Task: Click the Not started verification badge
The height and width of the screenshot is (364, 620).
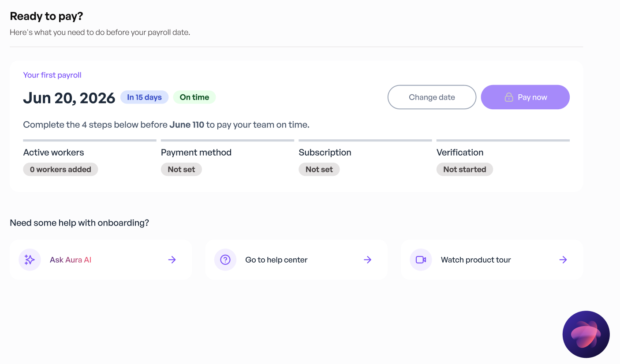Action: [x=465, y=169]
